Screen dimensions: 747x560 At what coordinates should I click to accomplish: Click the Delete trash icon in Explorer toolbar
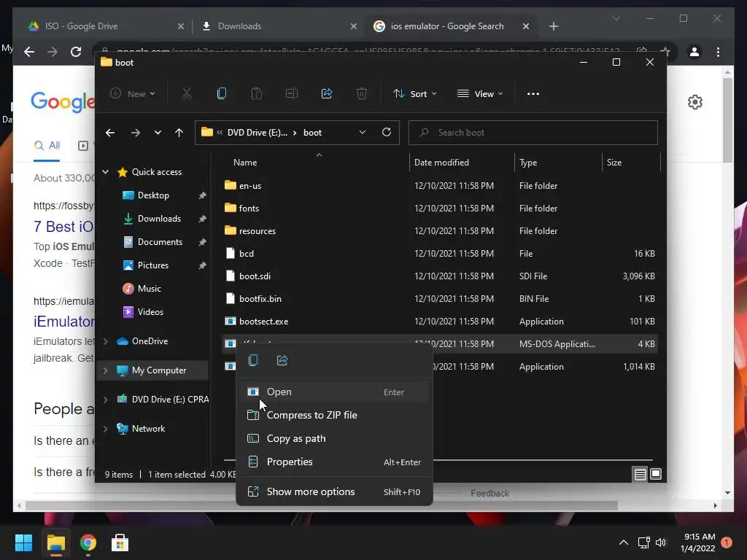(362, 94)
